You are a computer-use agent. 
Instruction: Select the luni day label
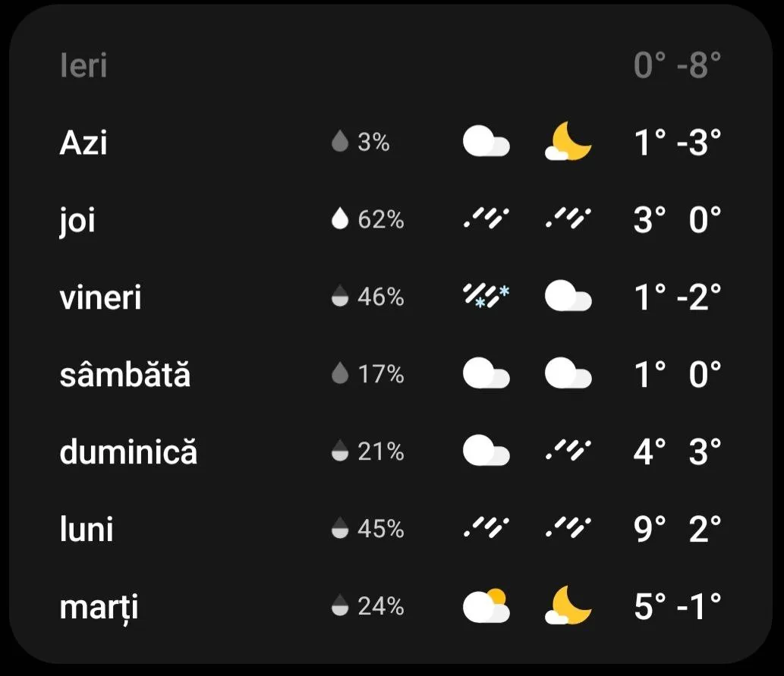[x=87, y=529]
